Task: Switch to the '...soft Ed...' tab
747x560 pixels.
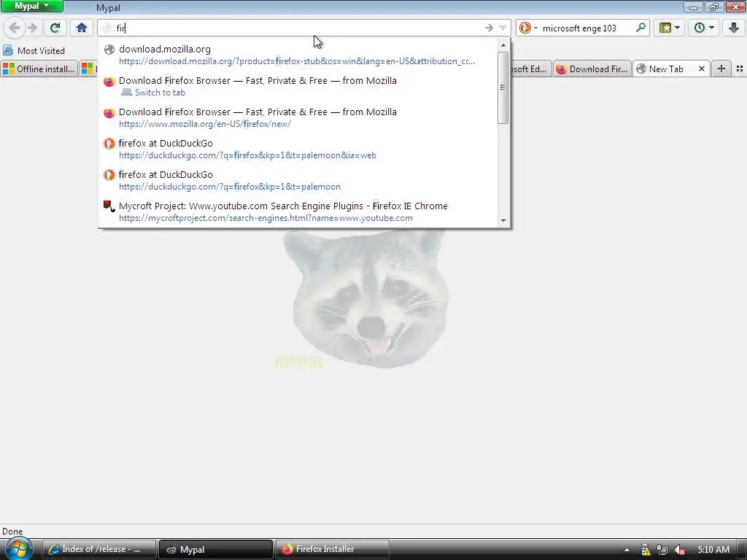Action: pyautogui.click(x=530, y=69)
